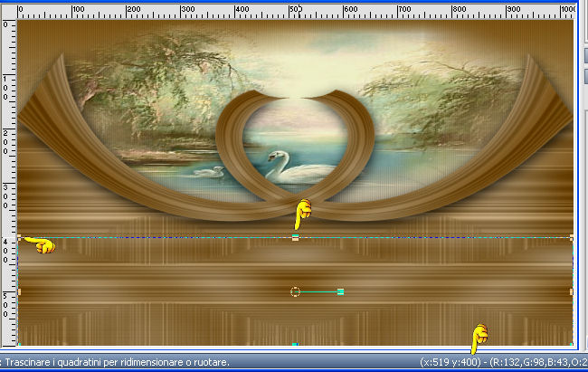Image resolution: width=588 pixels, height=372 pixels.
Task: Click the top-center resize handle of the selection
Action: (295, 237)
